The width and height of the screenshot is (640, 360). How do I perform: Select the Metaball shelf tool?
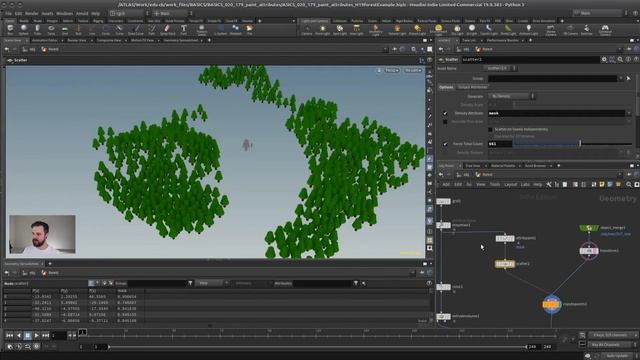(x=236, y=29)
